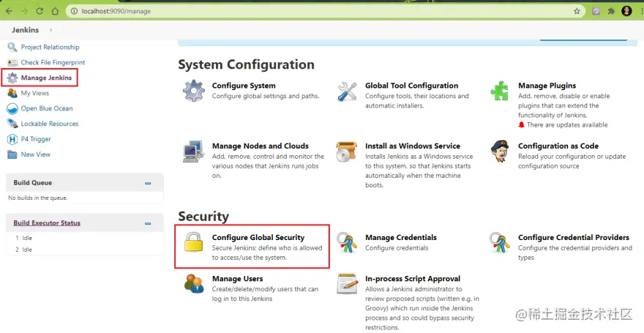644x333 pixels.
Task: Click the browser back arrow
Action: click(x=9, y=11)
